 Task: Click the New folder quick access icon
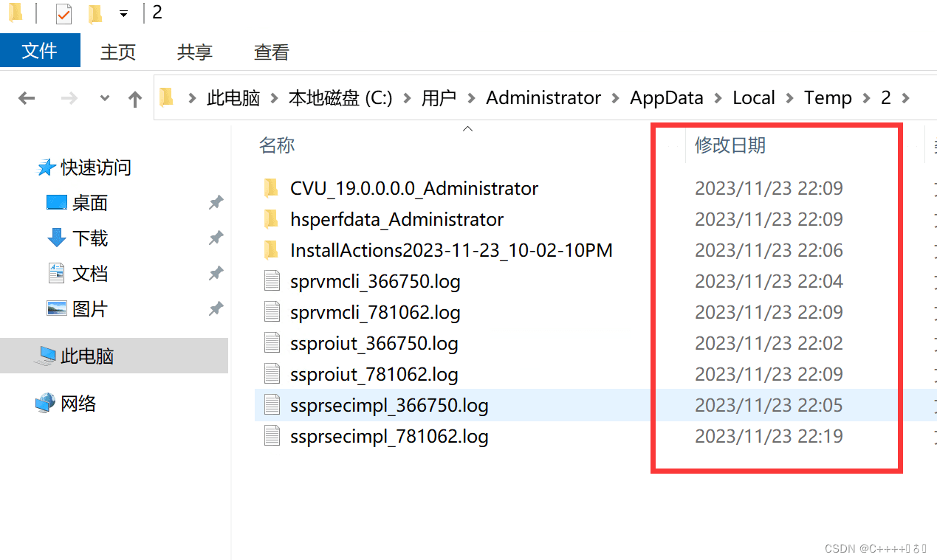pos(95,13)
